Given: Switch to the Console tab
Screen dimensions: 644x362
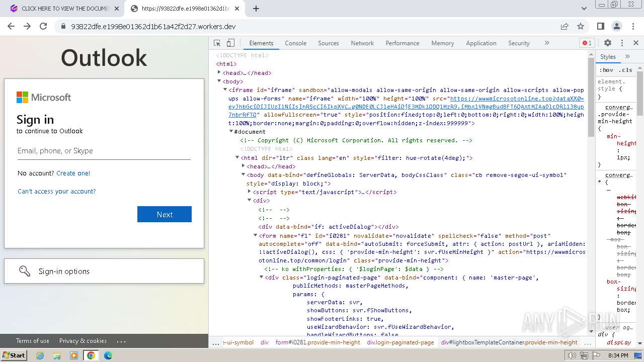Looking at the screenshot, I should pos(295,43).
